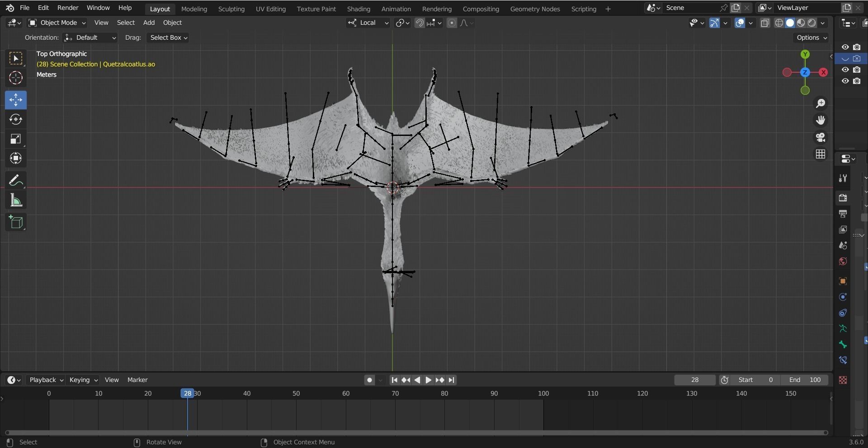Open the Playback dropdown in timeline
Image resolution: width=868 pixels, height=448 pixels.
pyautogui.click(x=46, y=380)
